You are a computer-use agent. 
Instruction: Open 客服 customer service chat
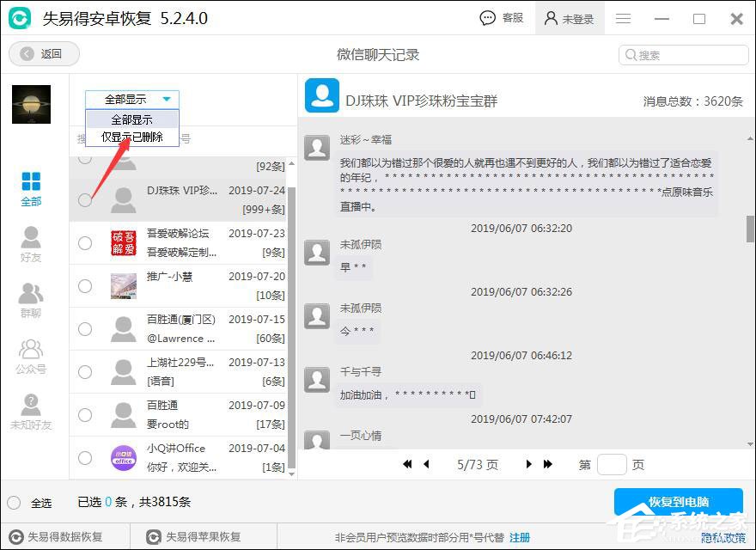(501, 17)
